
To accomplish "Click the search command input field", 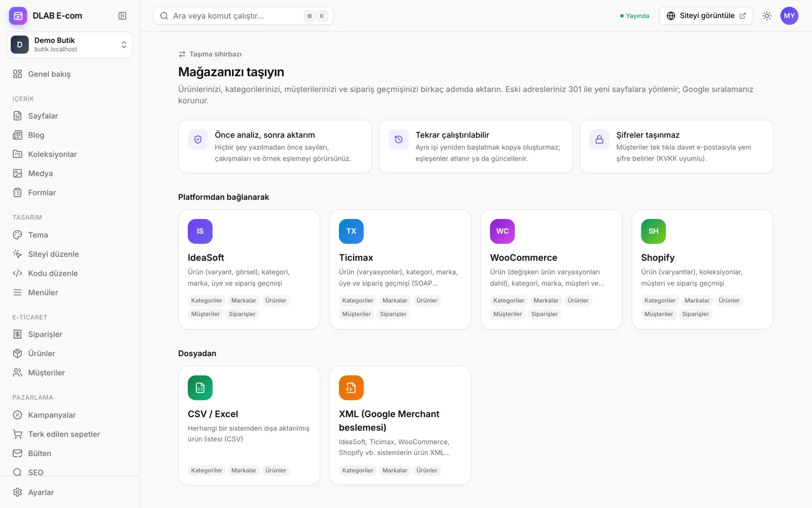I will click(x=243, y=16).
